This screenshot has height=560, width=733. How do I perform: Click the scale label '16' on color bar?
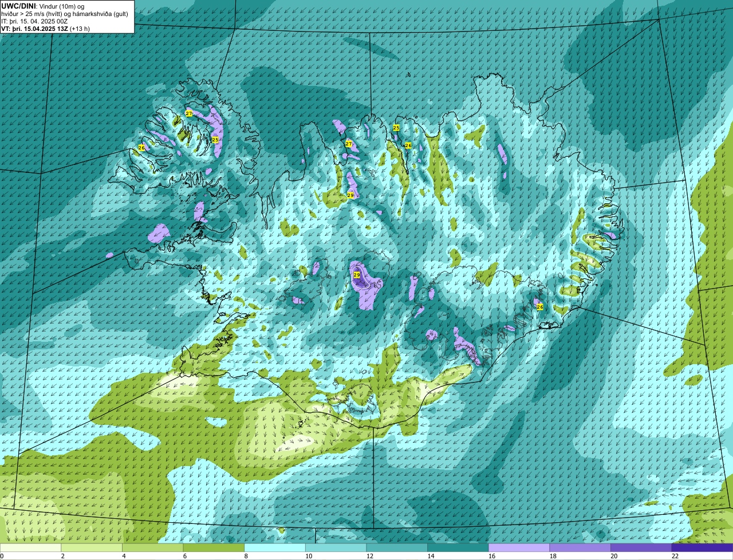(x=492, y=556)
